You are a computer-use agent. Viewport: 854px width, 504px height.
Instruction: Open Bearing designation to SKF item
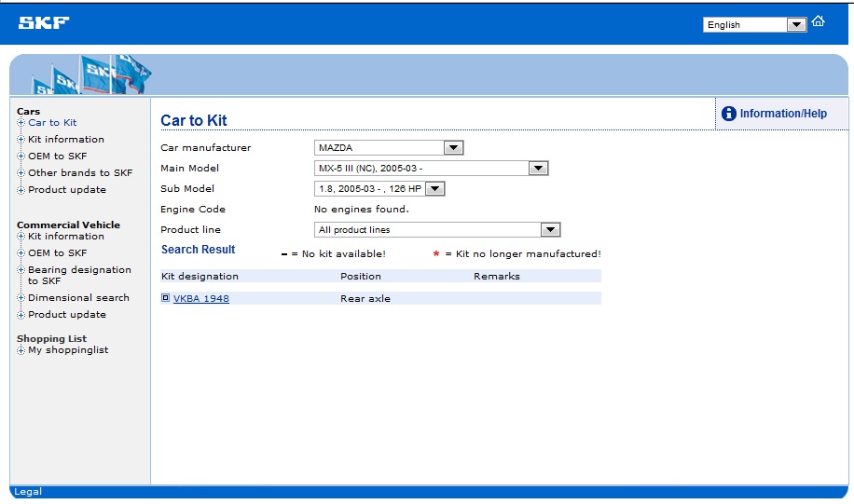79,275
